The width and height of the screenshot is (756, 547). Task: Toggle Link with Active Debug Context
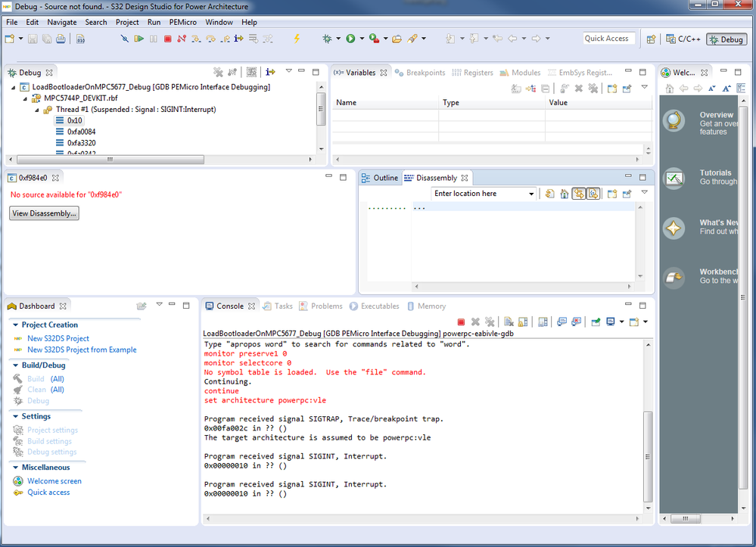click(579, 194)
